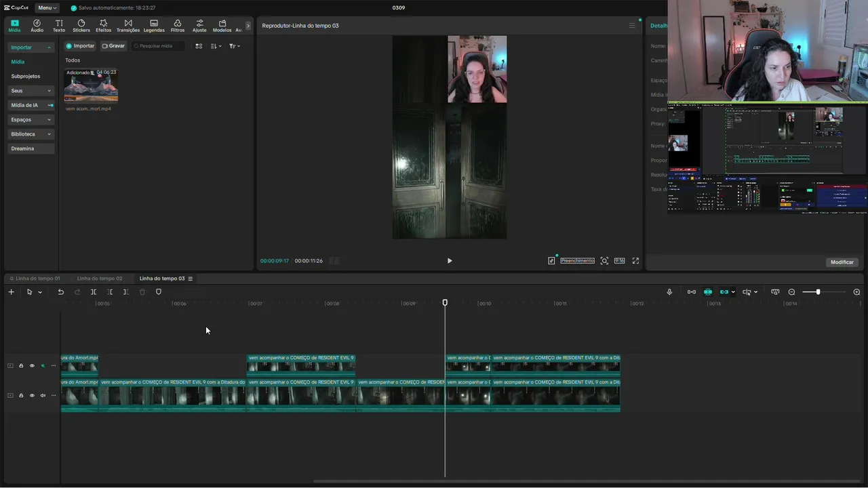Hide the lower video track
Screen dimensions: 868x488
tap(32, 396)
